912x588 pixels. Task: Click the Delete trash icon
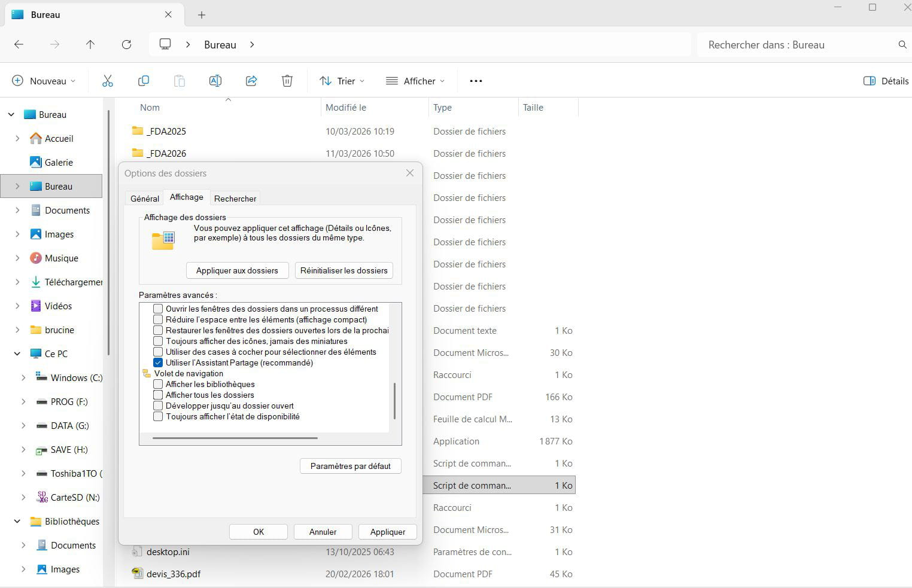click(x=287, y=81)
